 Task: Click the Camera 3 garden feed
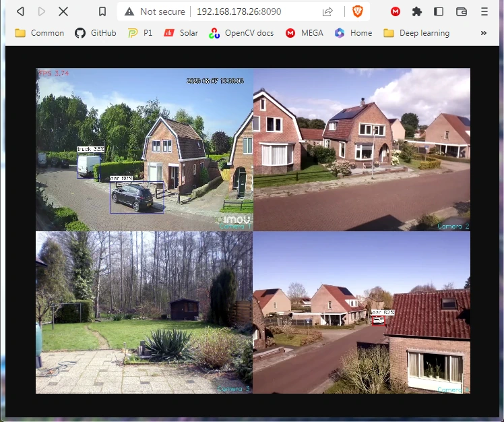pos(144,312)
